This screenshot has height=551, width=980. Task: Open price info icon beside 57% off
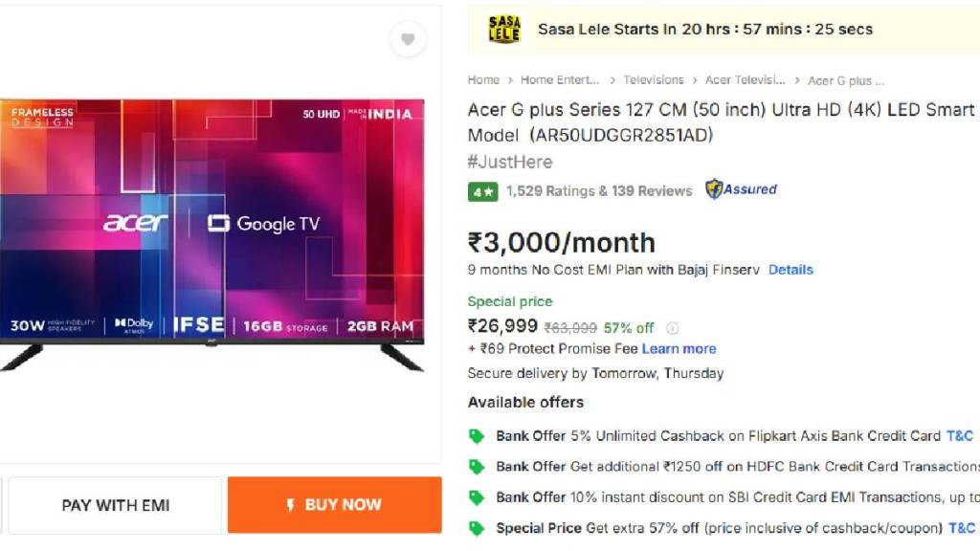[x=672, y=328]
